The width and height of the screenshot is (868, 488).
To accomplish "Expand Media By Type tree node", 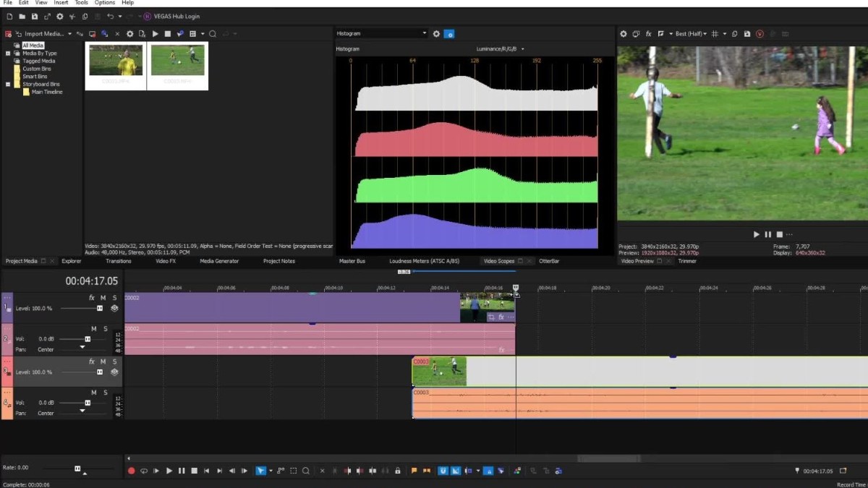I will click(8, 53).
